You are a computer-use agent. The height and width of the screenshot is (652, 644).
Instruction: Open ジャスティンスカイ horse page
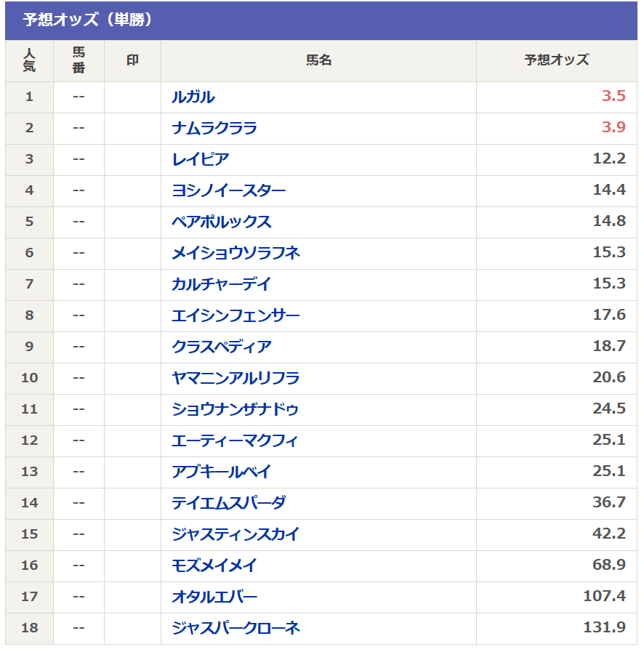pyautogui.click(x=236, y=534)
